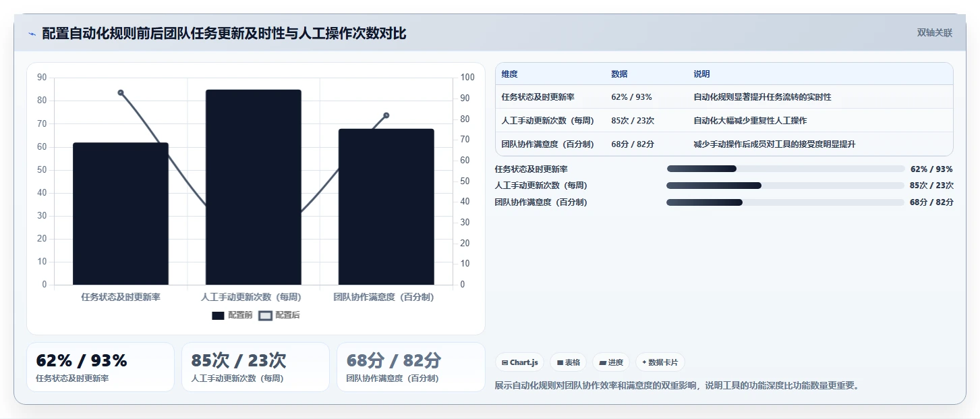Image resolution: width=980 pixels, height=419 pixels.
Task: Click the 人工手动更新次数 progress bar
Action: (x=785, y=186)
